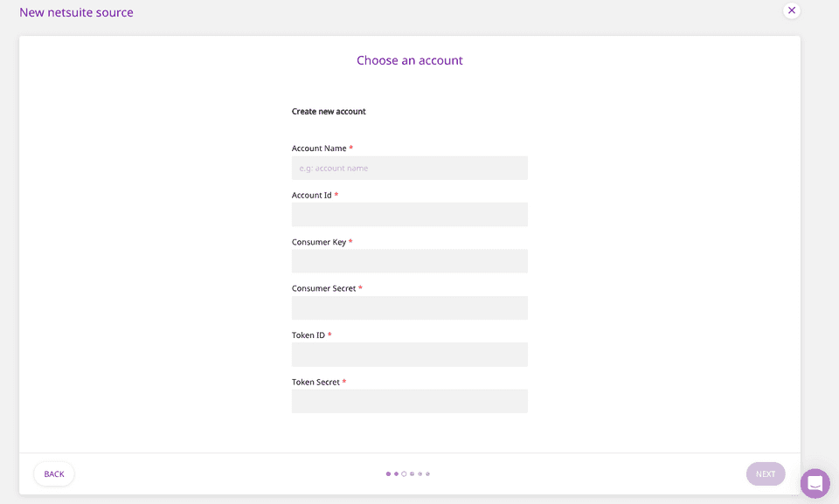Click the first step progress dot
The image size is (839, 504).
[388, 474]
